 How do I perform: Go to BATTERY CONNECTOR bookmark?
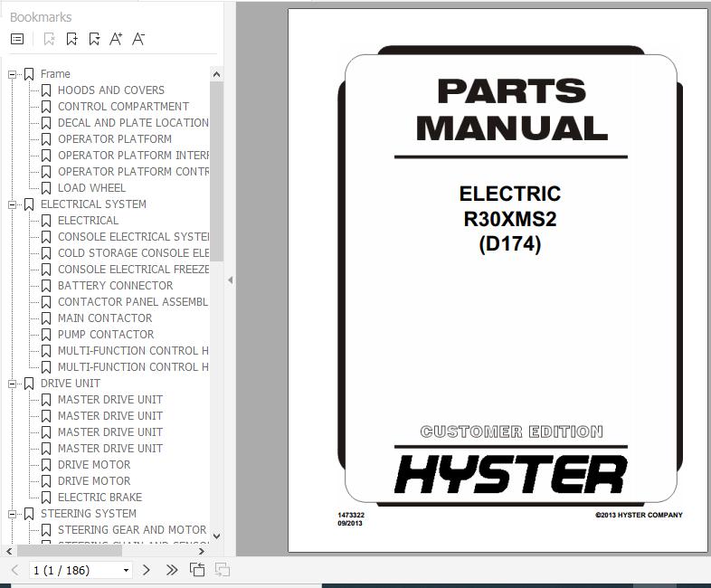115,286
